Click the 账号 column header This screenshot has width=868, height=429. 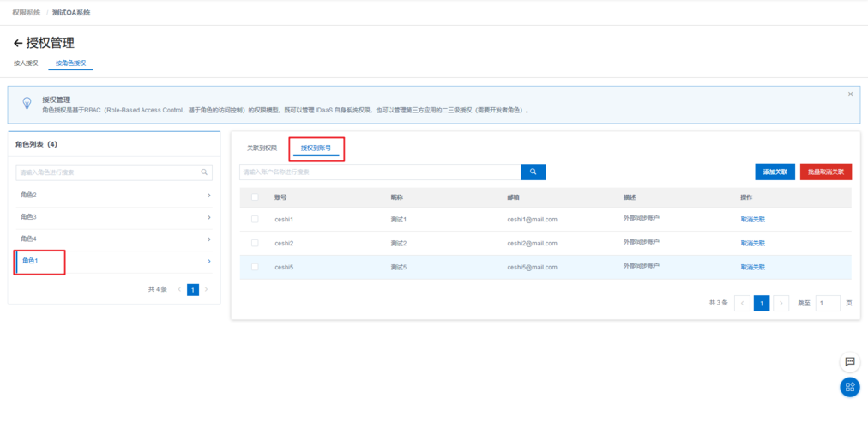pyautogui.click(x=280, y=197)
